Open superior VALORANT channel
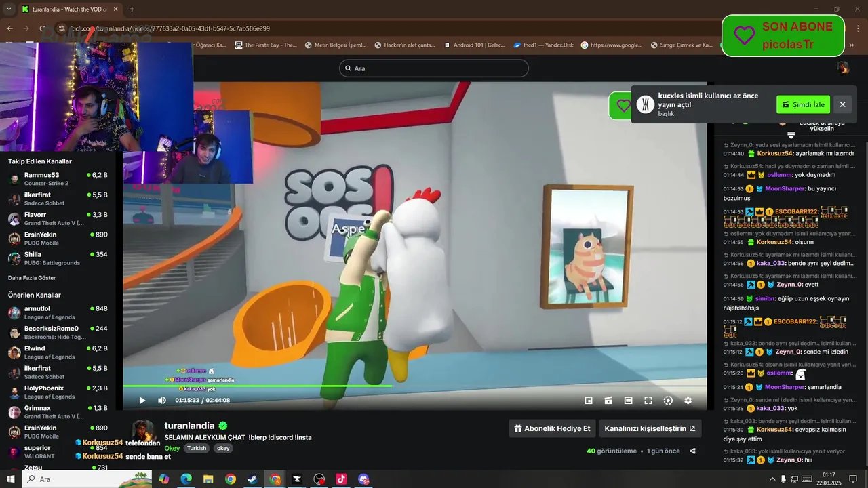The image size is (868, 488). [x=58, y=451]
